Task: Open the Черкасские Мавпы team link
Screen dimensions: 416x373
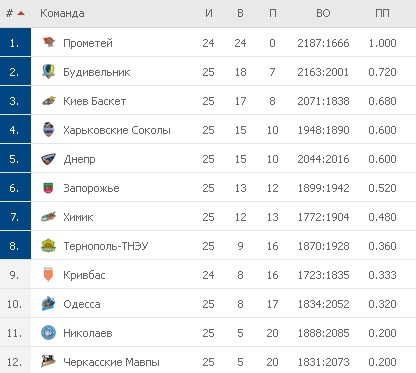Action: (x=111, y=362)
